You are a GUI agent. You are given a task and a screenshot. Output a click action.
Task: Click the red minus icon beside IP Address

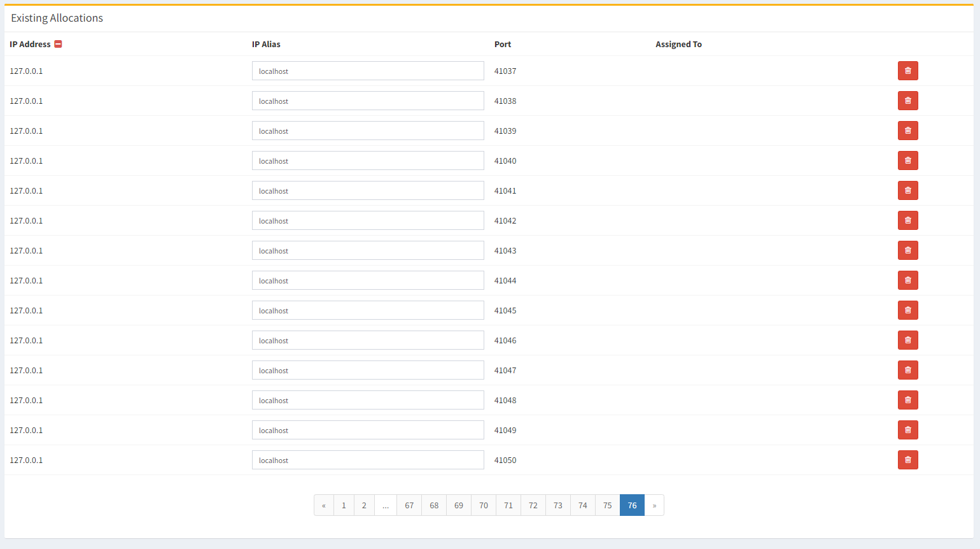tap(58, 44)
